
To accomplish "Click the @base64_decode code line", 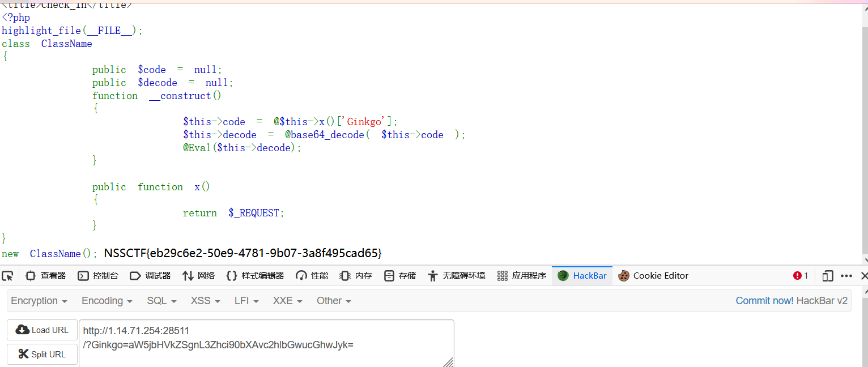I will pos(324,135).
